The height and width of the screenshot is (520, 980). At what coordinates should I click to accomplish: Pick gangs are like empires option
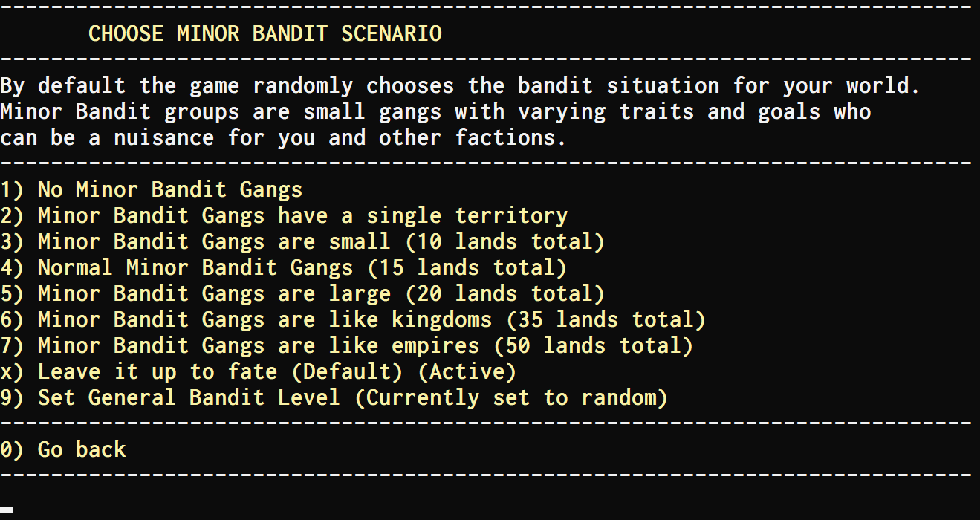pyautogui.click(x=346, y=345)
